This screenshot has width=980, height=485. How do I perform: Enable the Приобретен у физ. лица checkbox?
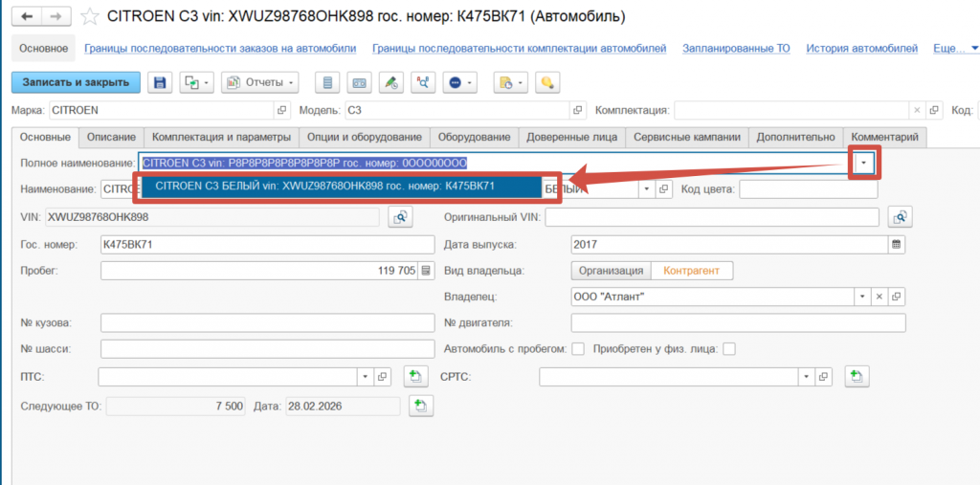729,349
